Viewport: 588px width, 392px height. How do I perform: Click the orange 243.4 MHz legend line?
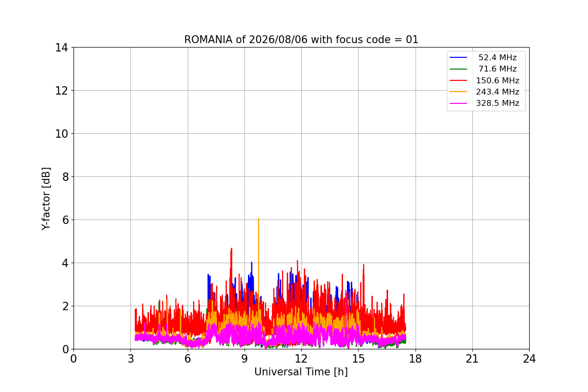point(458,92)
